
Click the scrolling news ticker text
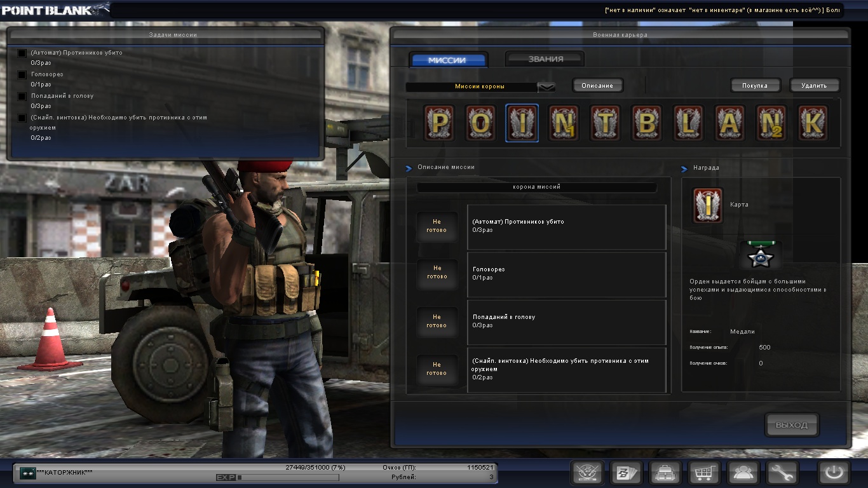click(722, 10)
